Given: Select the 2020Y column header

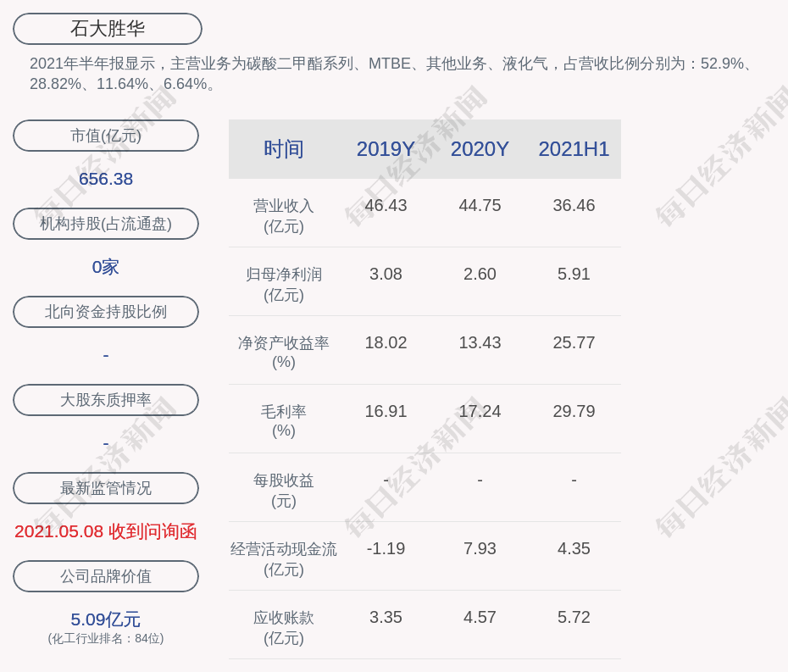Looking at the screenshot, I should [480, 149].
